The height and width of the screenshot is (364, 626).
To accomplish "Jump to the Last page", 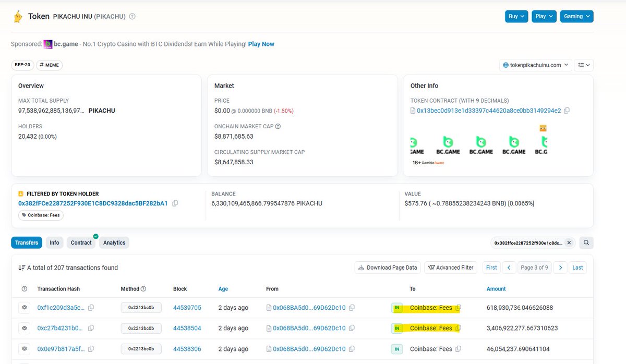I will pyautogui.click(x=577, y=268).
